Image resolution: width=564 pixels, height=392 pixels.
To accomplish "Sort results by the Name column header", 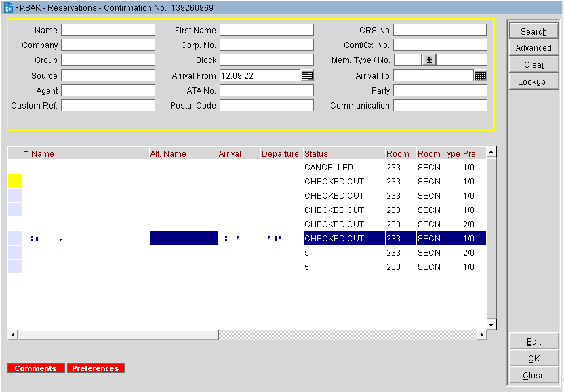I will tap(43, 154).
